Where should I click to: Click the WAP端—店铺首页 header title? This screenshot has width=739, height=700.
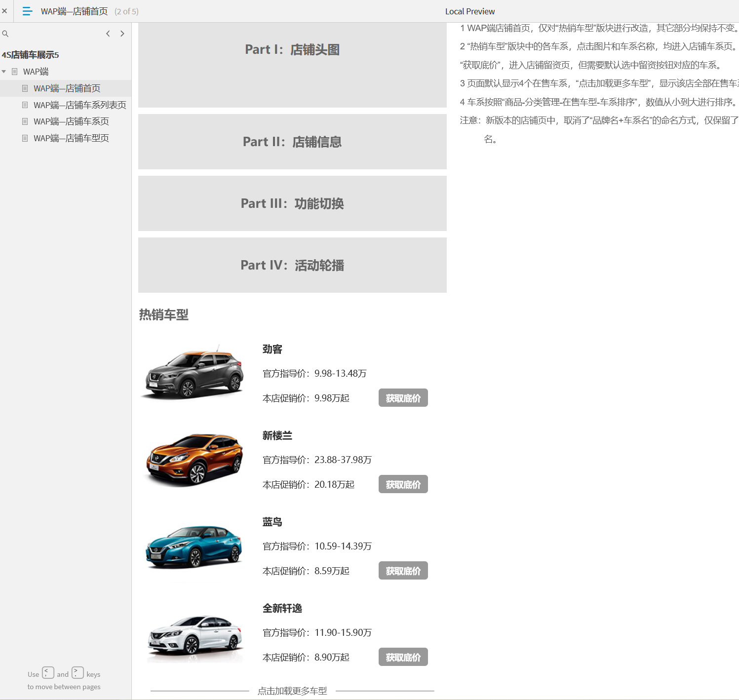[x=74, y=11]
